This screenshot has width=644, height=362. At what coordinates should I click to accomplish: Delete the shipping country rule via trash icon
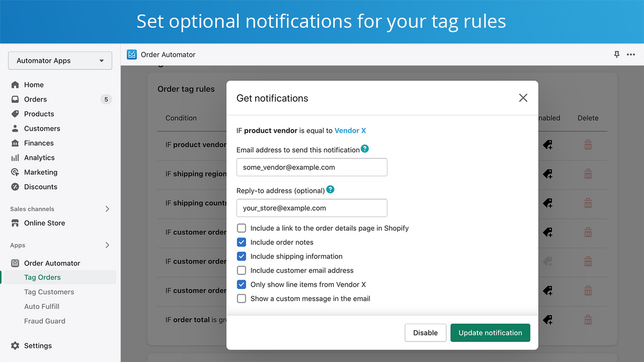(588, 203)
